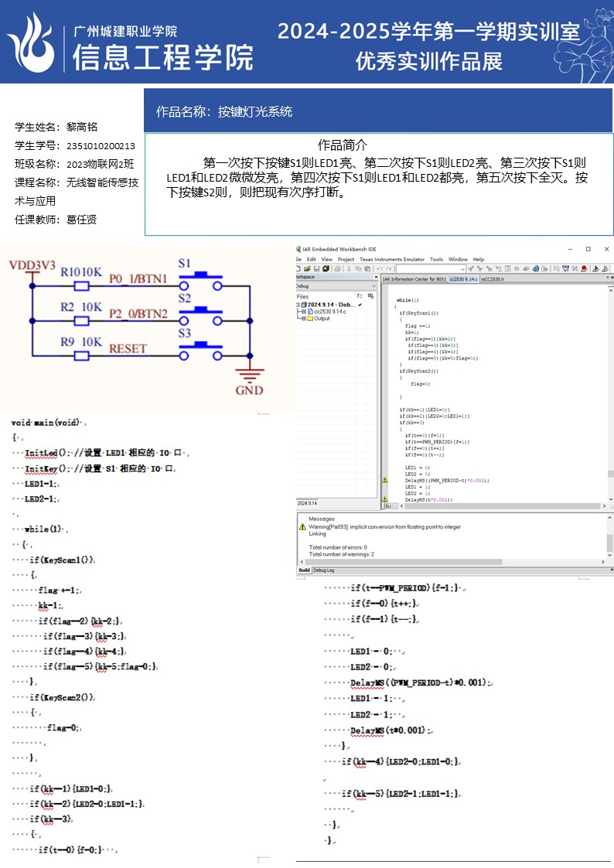Click the Save icon in IAR toolbar
614x868 pixels.
(x=316, y=269)
